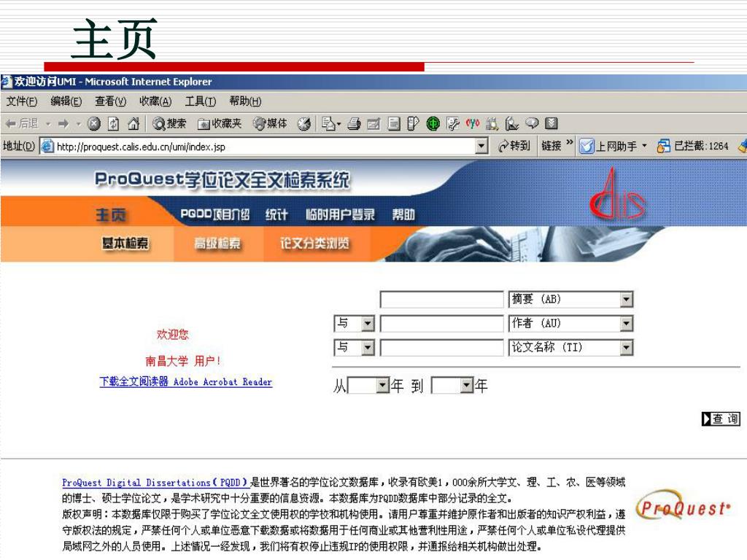Viewport: 747px width, 560px height.
Task: Click the 查询 search button
Action: [x=721, y=419]
